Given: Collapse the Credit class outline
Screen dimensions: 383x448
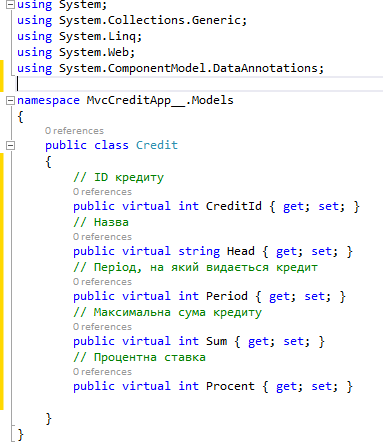Looking at the screenshot, I should [11, 145].
